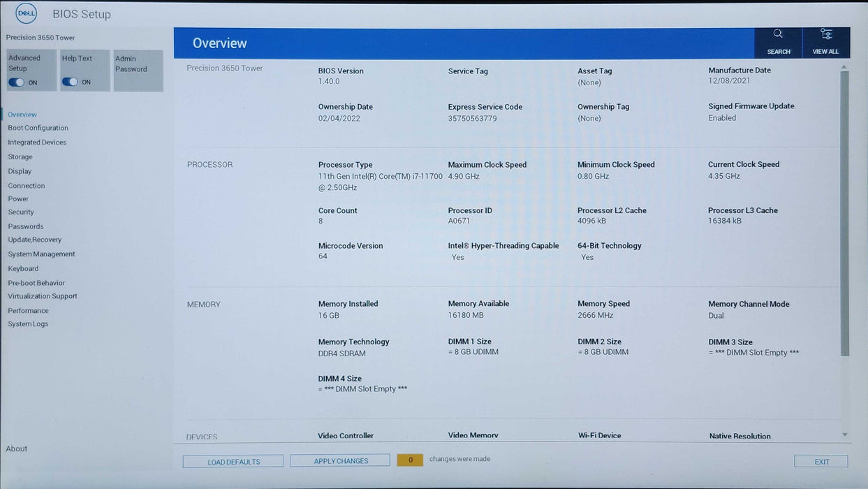Click the Overview header title
Image resolution: width=868 pixels, height=489 pixels.
(x=220, y=43)
